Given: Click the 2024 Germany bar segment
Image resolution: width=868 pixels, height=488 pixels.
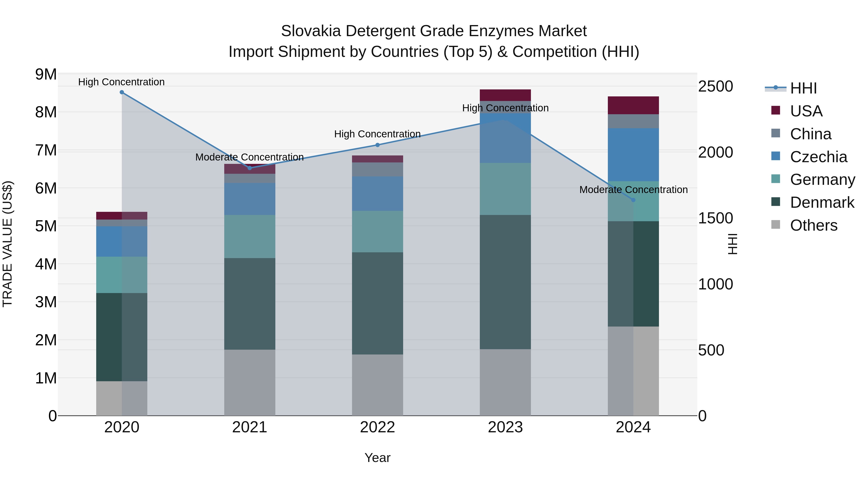Looking at the screenshot, I should point(633,201).
